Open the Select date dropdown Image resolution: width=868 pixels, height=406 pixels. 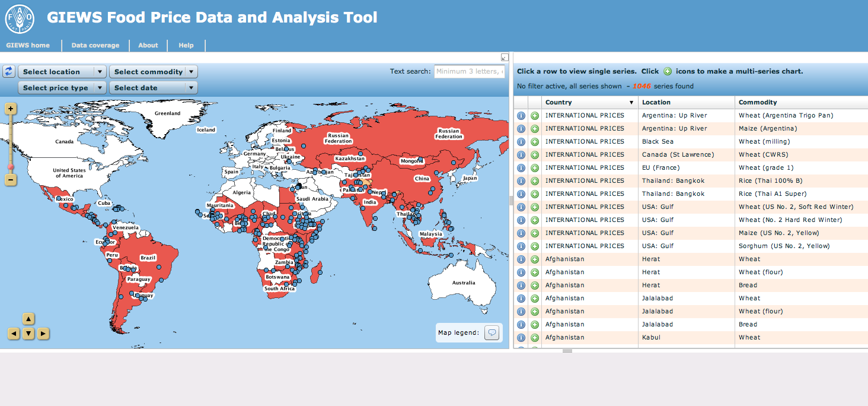click(x=153, y=88)
